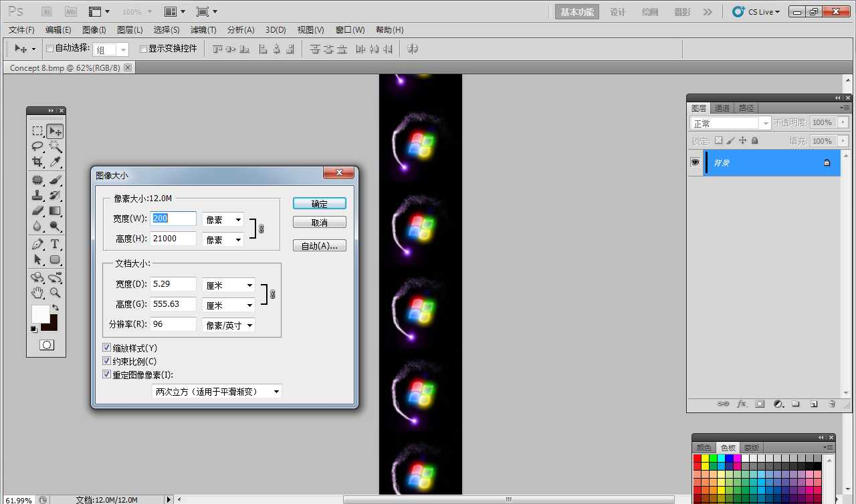Switch to the 设计 workspace
856x504 pixels.
coord(617,12)
